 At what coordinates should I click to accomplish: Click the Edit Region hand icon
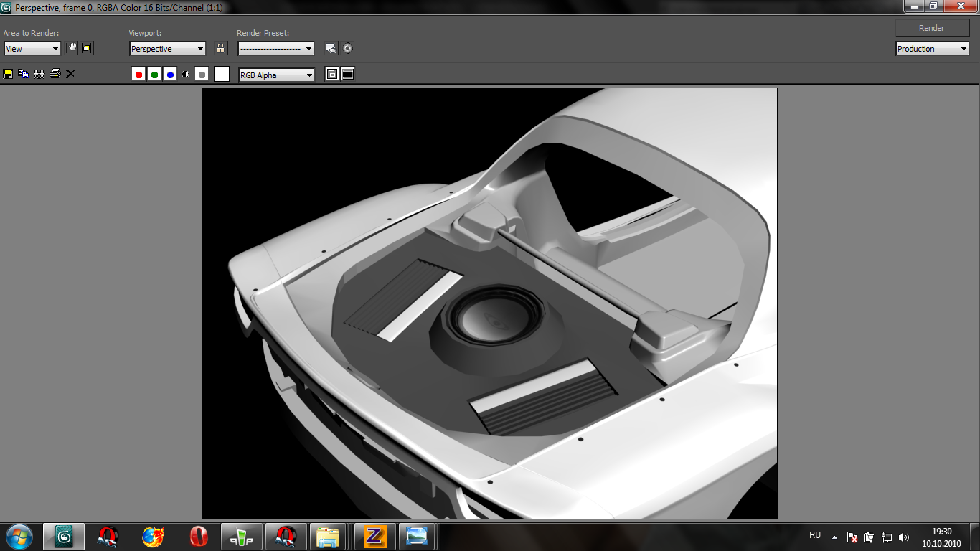click(71, 49)
